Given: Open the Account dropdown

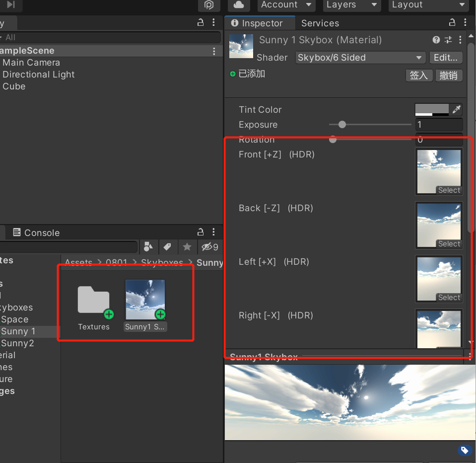Looking at the screenshot, I should 286,5.
